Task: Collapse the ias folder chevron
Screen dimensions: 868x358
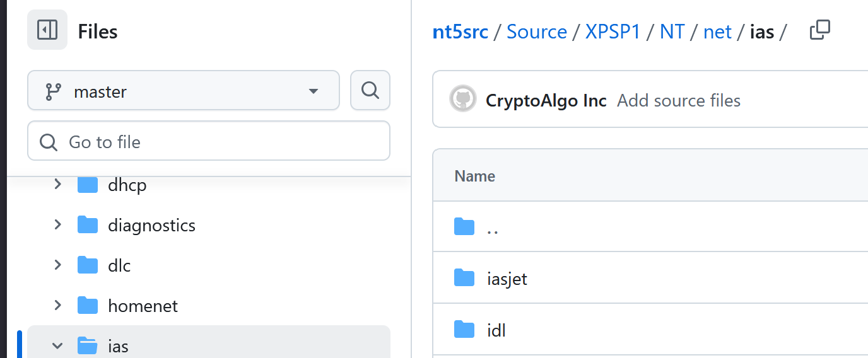Action: [x=57, y=345]
